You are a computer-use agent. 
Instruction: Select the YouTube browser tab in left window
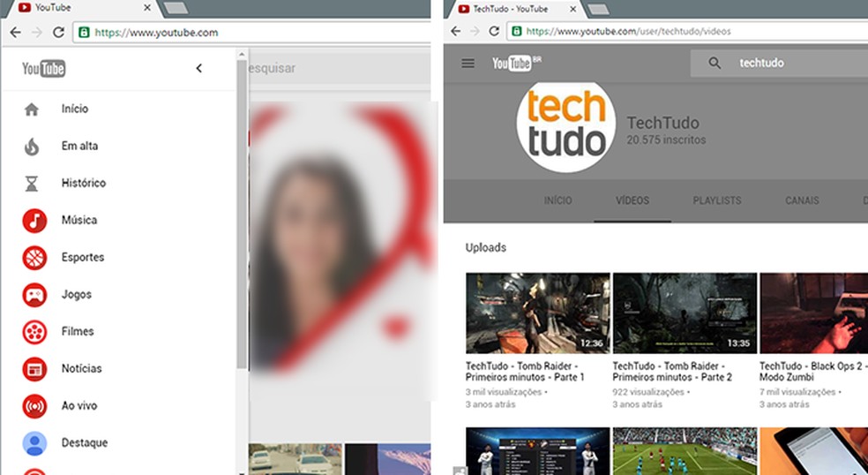[83, 8]
